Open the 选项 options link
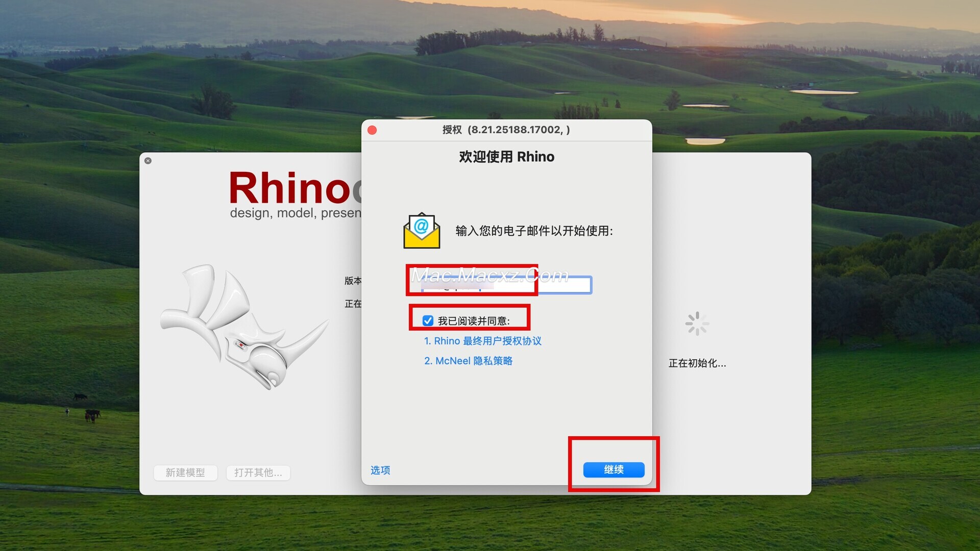 [380, 470]
